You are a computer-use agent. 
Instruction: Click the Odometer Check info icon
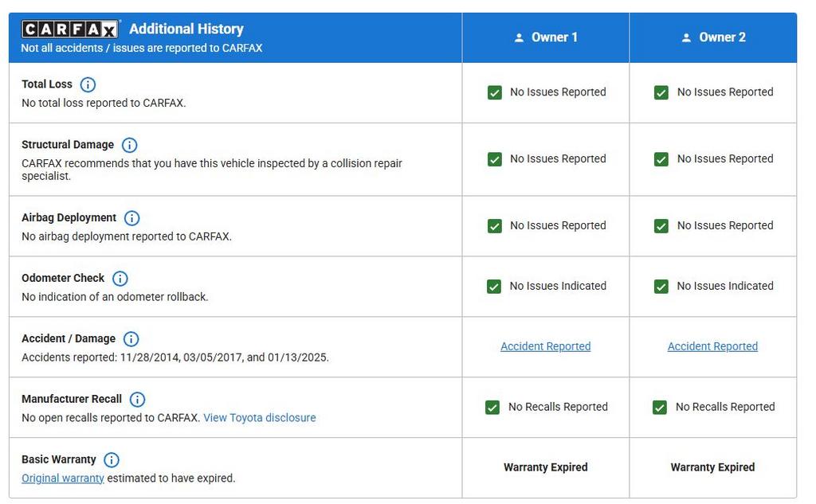coord(120,279)
